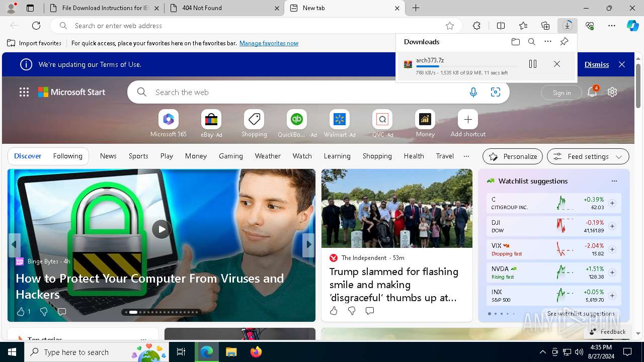Screen dimensions: 644x362
Task: Go to previous carousel story
Action: 14,244
